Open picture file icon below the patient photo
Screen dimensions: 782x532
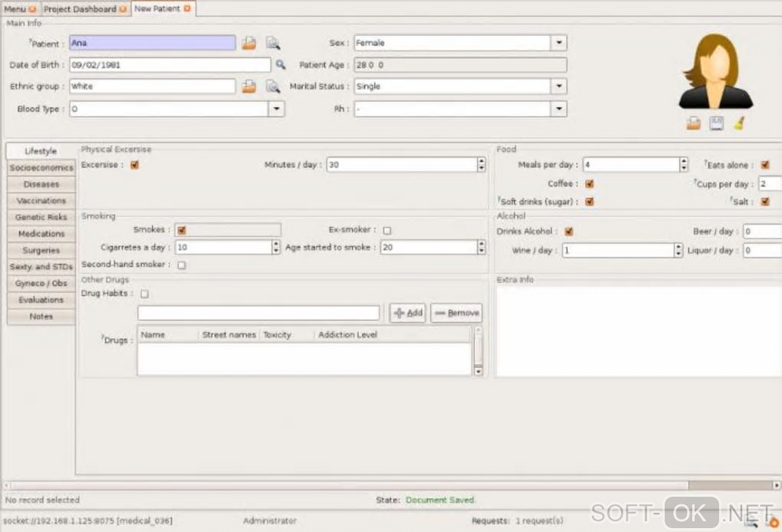click(x=693, y=123)
